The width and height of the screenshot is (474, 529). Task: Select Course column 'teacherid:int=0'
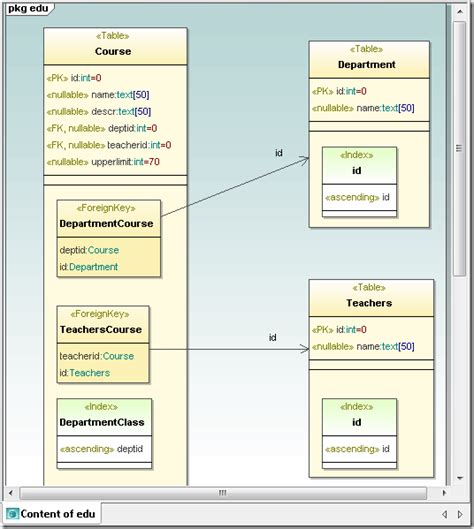[x=109, y=145]
